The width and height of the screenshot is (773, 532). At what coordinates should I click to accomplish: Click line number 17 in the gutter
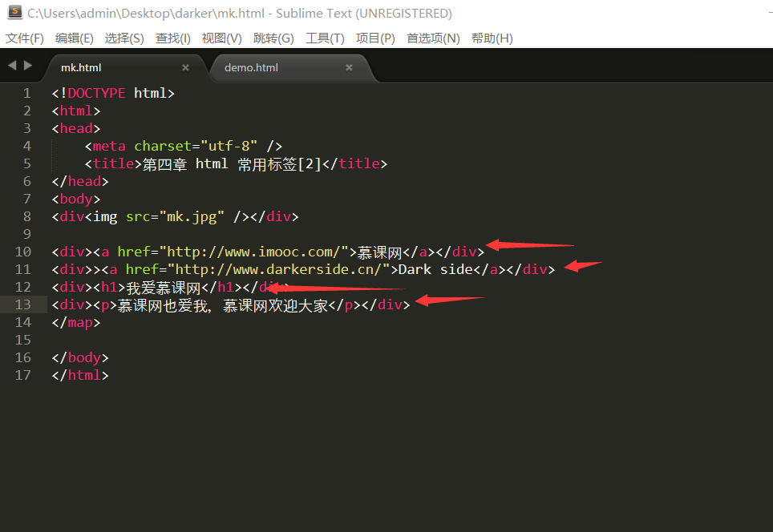23,375
